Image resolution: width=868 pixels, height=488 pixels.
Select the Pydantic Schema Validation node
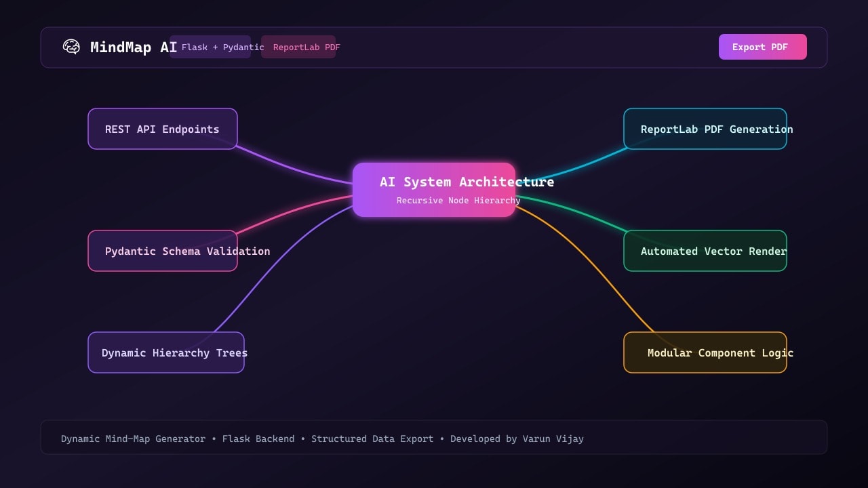click(163, 251)
